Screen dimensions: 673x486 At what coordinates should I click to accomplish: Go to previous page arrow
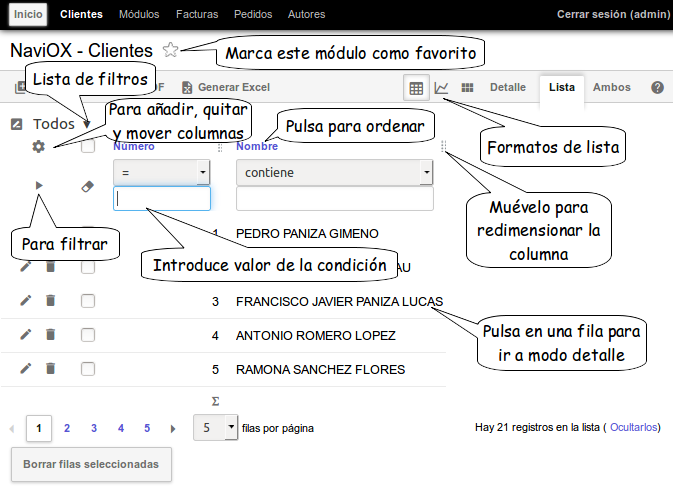point(12,428)
